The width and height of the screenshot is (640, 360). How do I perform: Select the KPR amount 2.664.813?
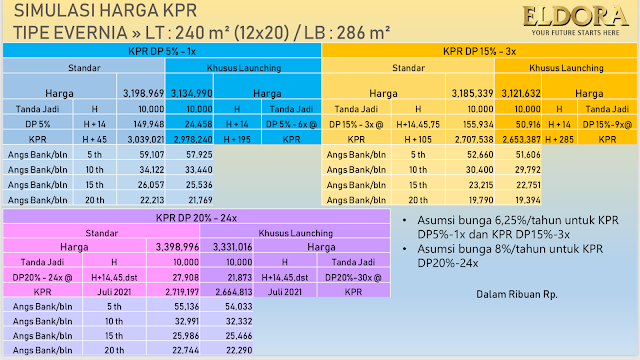click(x=234, y=292)
